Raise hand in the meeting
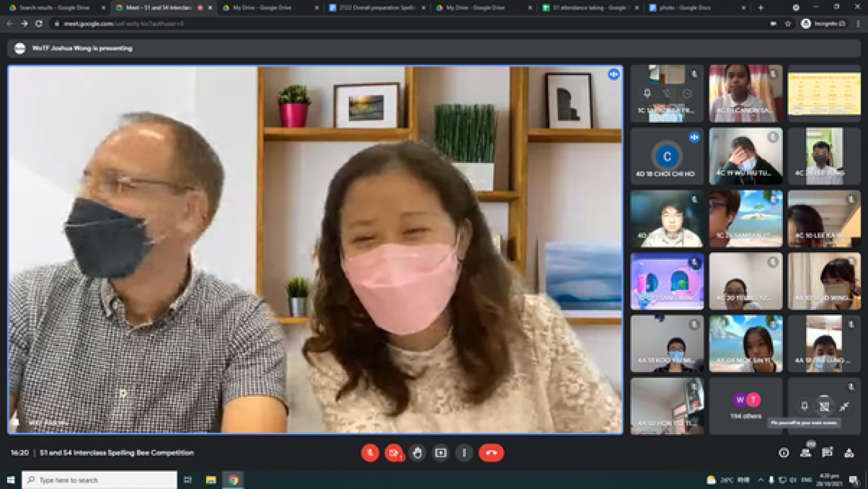The width and height of the screenshot is (868, 489). tap(417, 453)
